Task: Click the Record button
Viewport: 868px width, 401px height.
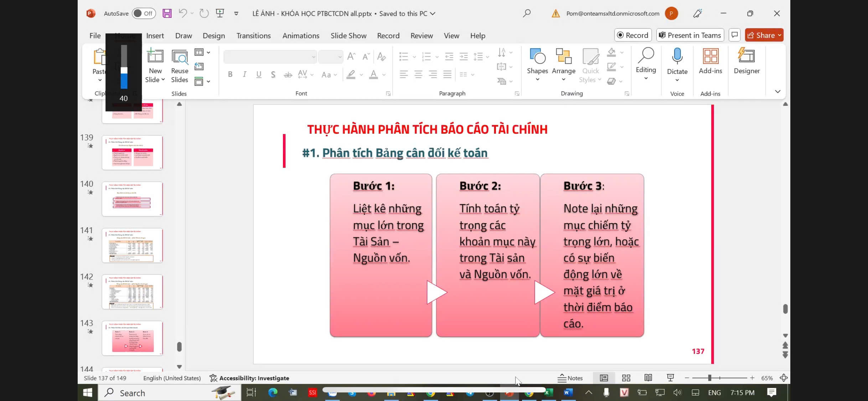Action: 633,35
